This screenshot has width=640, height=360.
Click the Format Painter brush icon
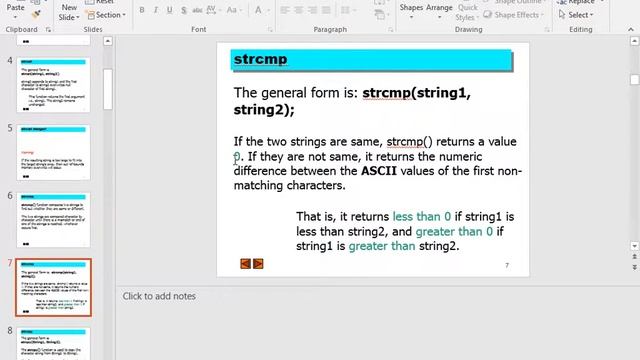(36, 15)
